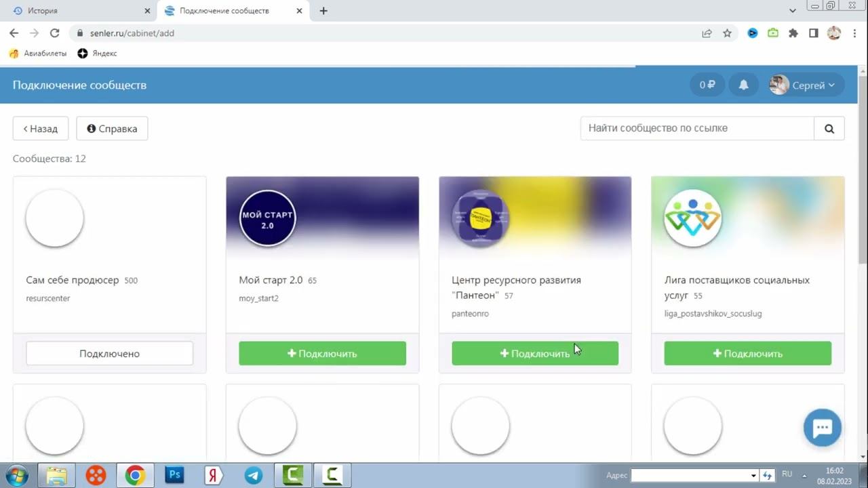This screenshot has height=488, width=868.
Task: Expand the Сергей user menu
Action: click(x=814, y=85)
